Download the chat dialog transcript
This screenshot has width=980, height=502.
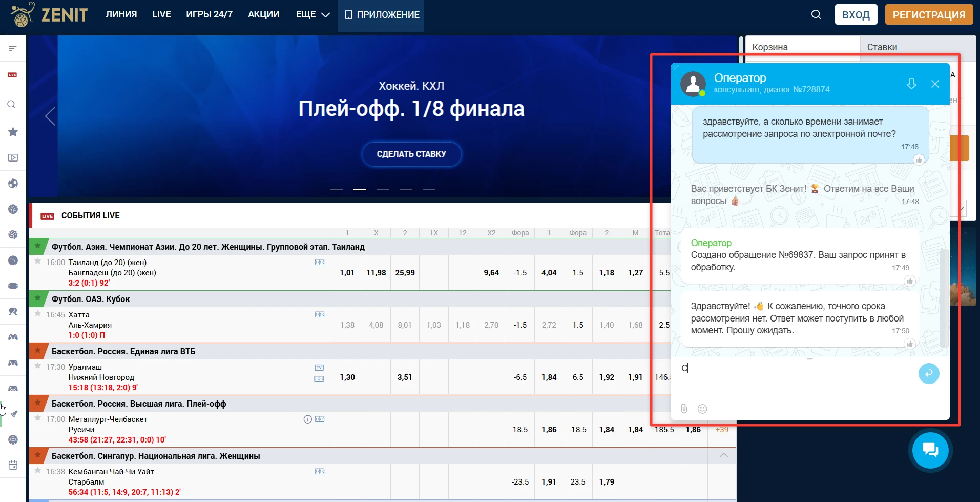(911, 84)
